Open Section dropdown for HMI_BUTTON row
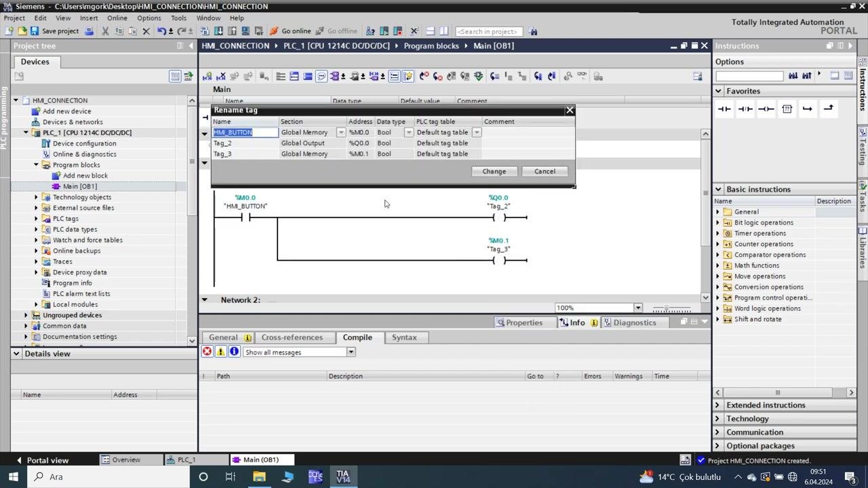This screenshot has height=488, width=868. [341, 132]
